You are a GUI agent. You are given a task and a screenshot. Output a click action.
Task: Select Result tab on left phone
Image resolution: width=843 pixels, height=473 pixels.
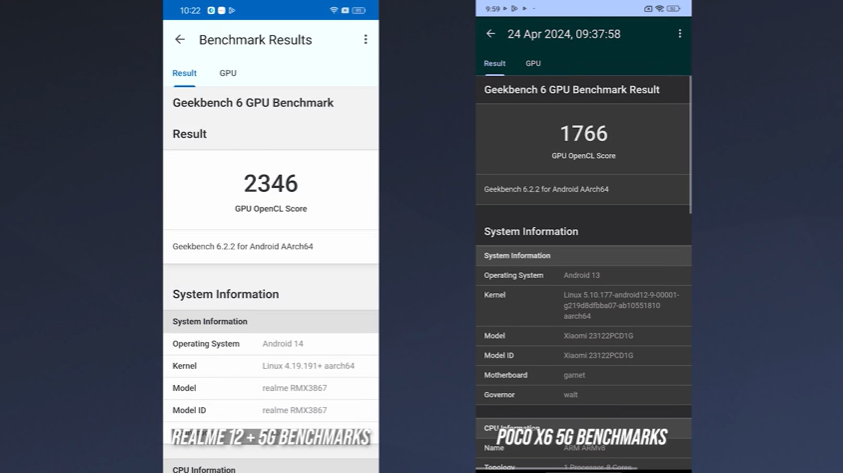(184, 73)
